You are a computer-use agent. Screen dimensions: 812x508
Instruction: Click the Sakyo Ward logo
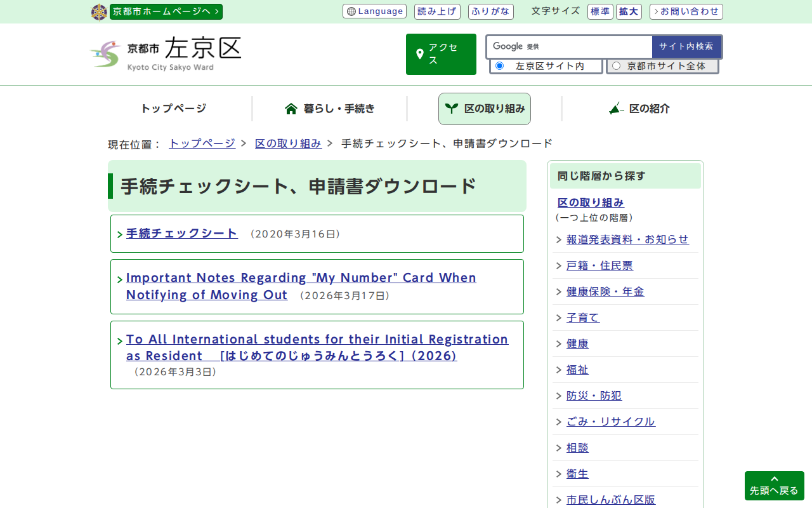[166, 54]
